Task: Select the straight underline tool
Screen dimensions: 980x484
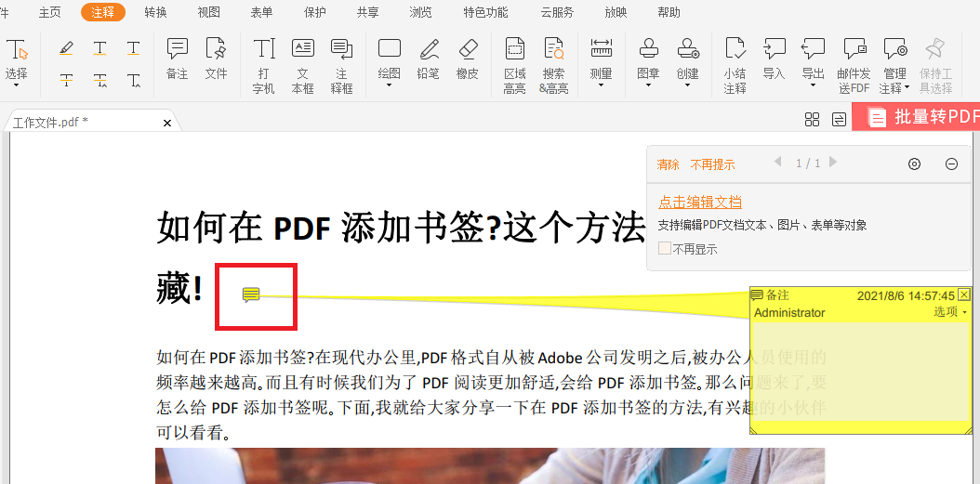Action: pos(133,48)
